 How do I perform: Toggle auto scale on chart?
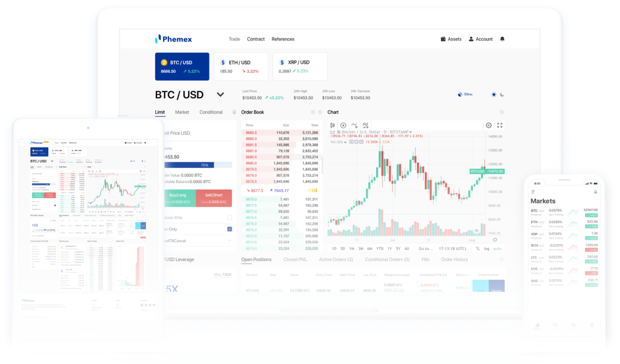point(497,249)
